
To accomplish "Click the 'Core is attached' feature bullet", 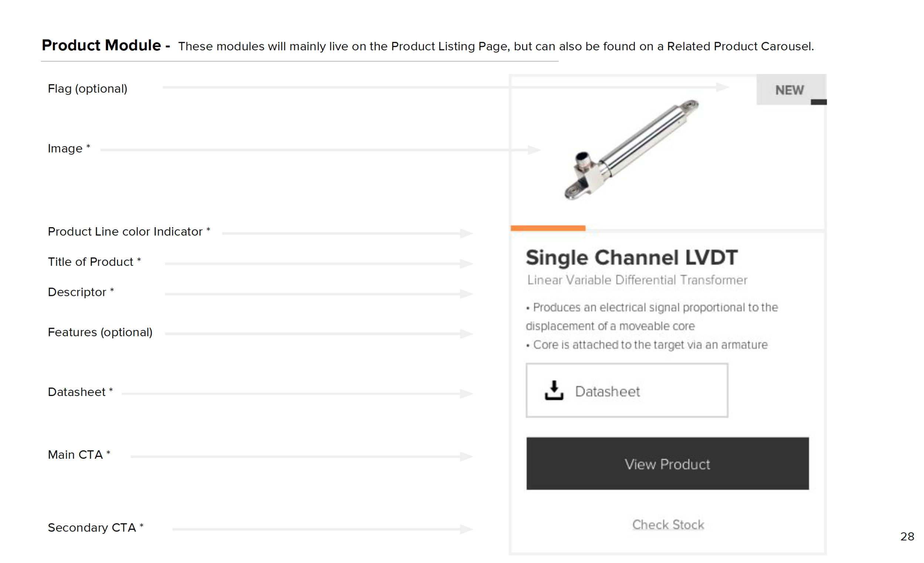I will [646, 345].
